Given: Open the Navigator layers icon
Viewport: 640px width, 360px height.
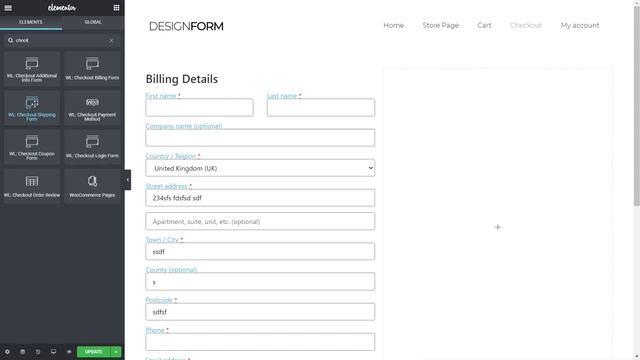Looking at the screenshot, I should (x=23, y=351).
